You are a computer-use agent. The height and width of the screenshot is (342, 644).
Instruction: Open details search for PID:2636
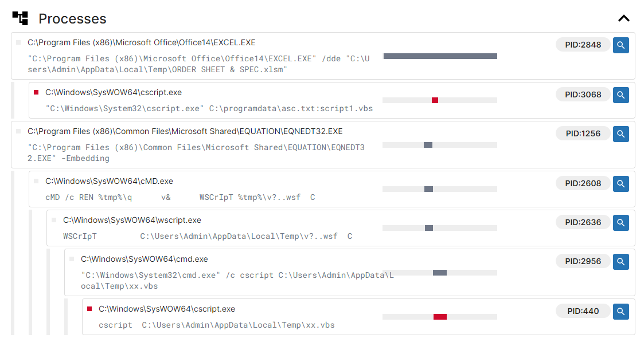coord(620,223)
